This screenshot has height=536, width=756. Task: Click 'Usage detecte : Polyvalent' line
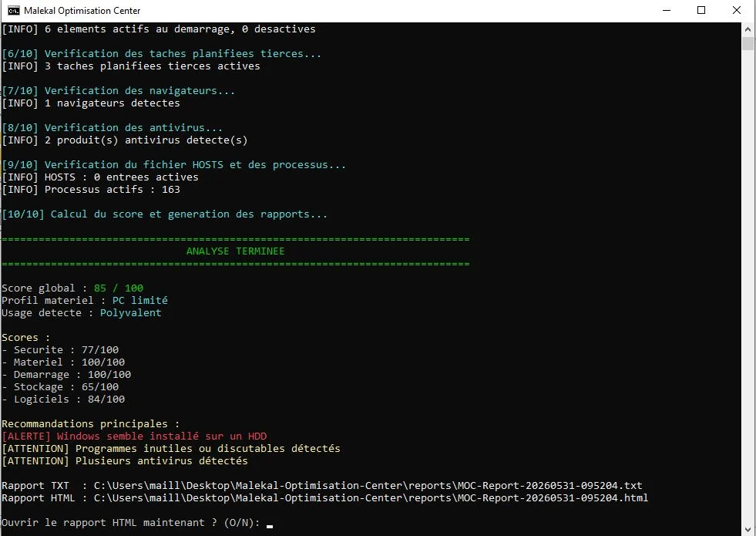pyautogui.click(x=82, y=313)
